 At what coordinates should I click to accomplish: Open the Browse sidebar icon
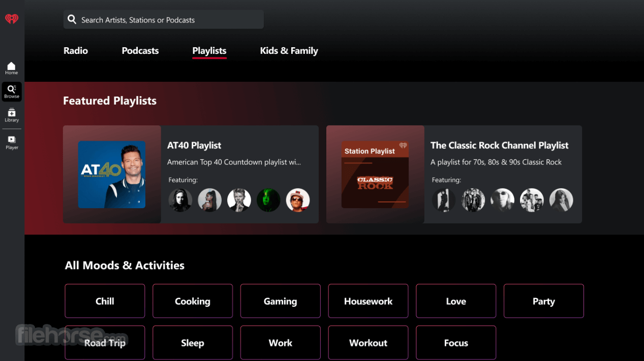coord(12,92)
